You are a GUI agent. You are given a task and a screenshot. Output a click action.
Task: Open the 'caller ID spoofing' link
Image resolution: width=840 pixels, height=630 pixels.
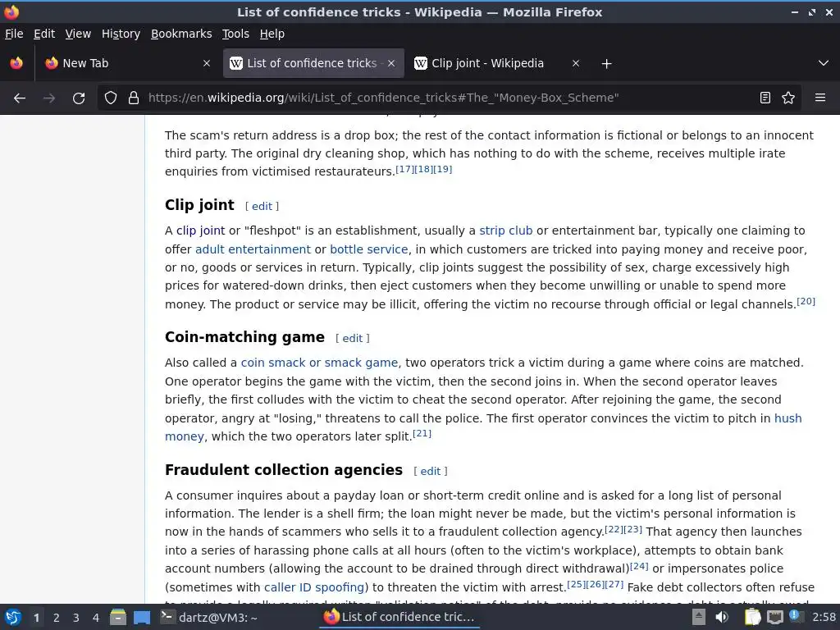click(314, 587)
